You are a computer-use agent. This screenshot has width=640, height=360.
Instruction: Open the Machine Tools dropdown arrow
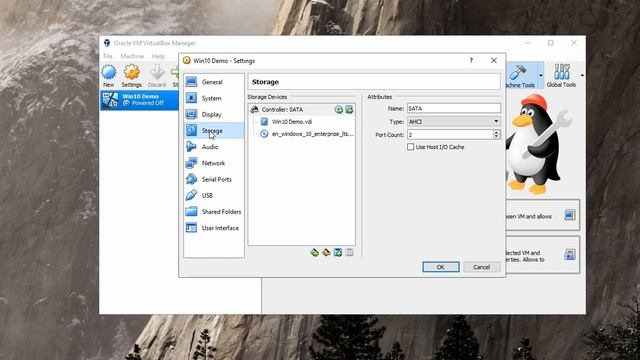(x=541, y=76)
